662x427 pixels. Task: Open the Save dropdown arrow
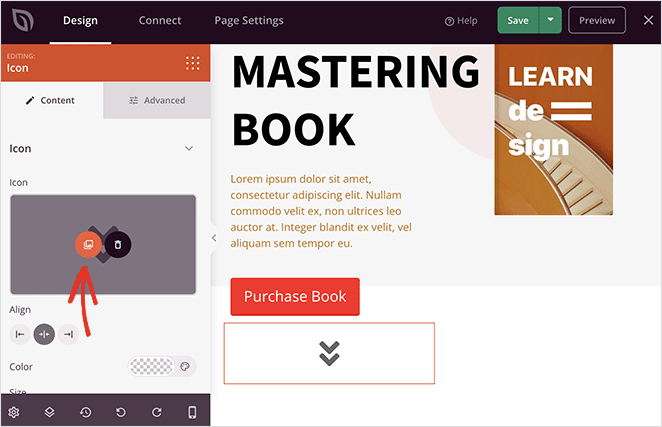[551, 20]
